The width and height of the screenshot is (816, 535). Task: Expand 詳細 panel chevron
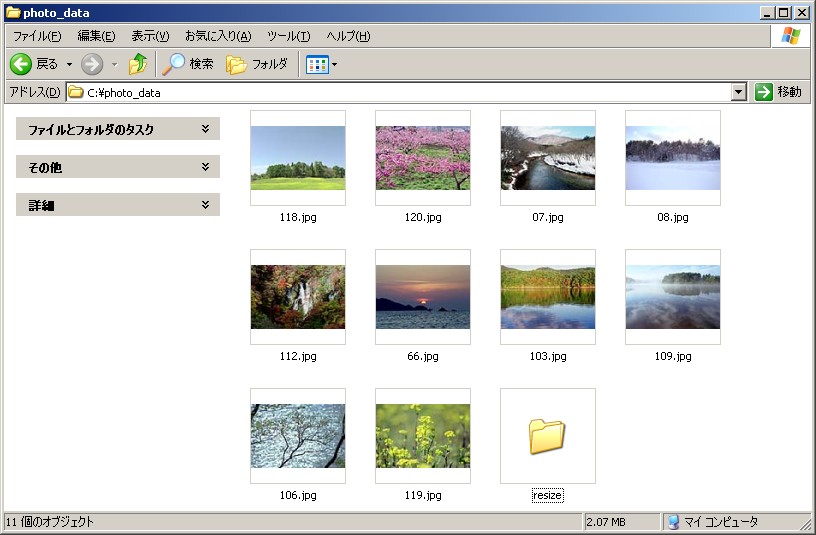pos(206,205)
